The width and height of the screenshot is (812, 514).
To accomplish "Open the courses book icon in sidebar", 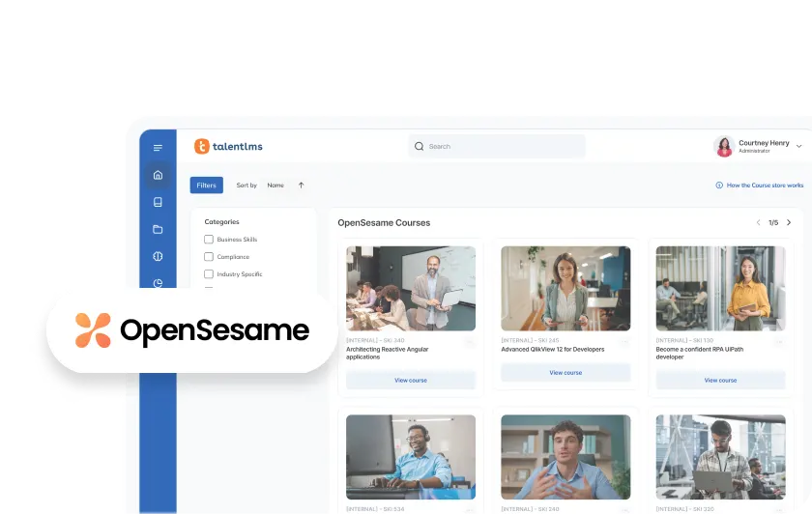I will 158,202.
